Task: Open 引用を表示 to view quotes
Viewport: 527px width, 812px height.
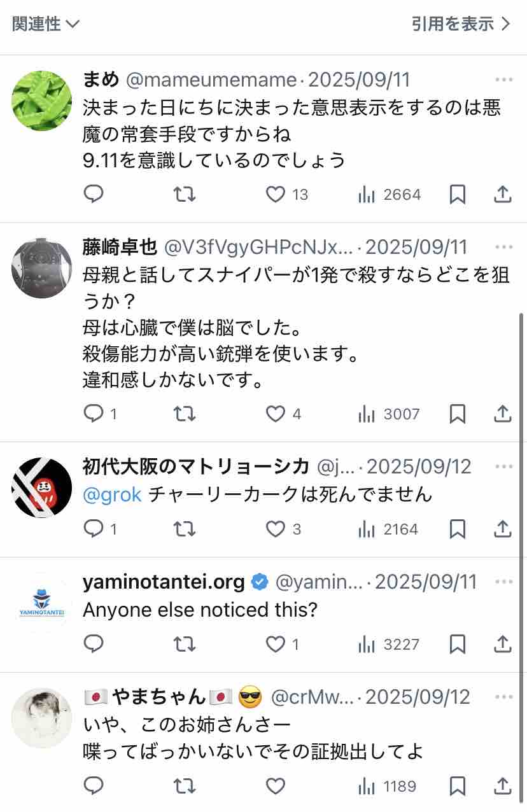Action: point(461,24)
